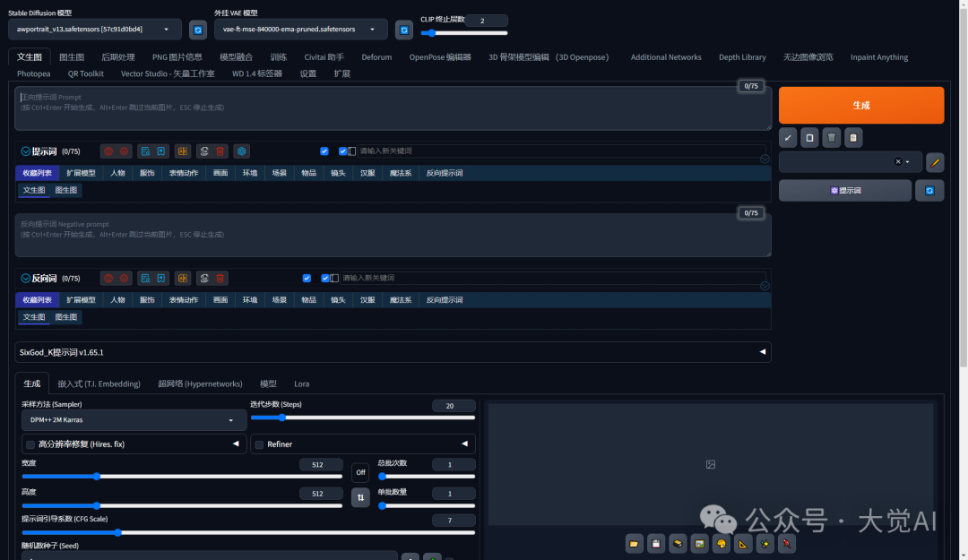This screenshot has height=560, width=968.
Task: Click the blue bookmark icon in 提示词 toolbar
Action: (x=161, y=151)
